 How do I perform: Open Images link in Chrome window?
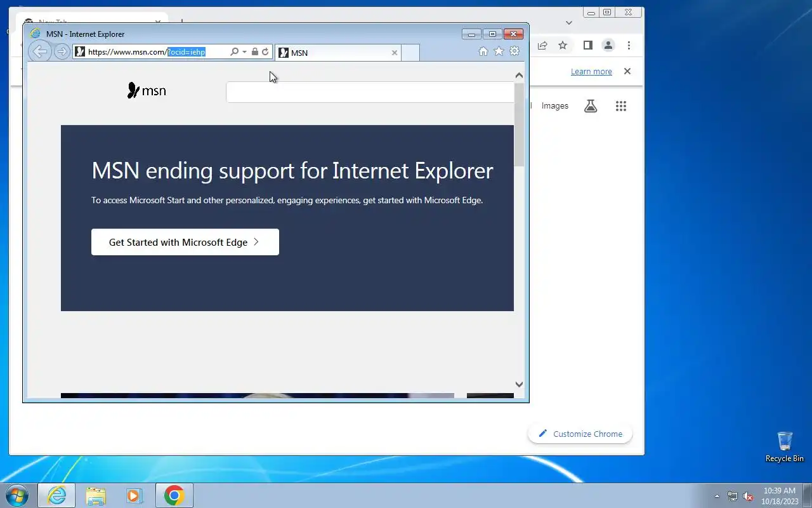pyautogui.click(x=555, y=106)
